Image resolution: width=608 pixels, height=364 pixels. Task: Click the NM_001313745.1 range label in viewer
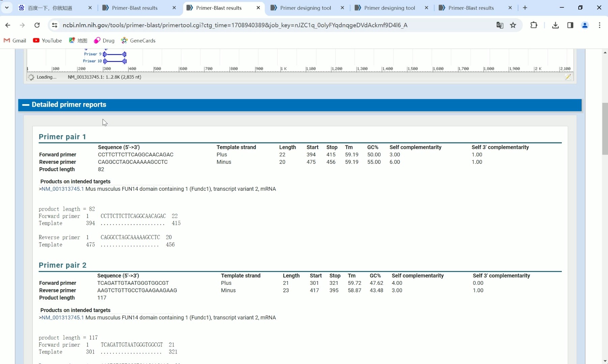click(x=104, y=77)
